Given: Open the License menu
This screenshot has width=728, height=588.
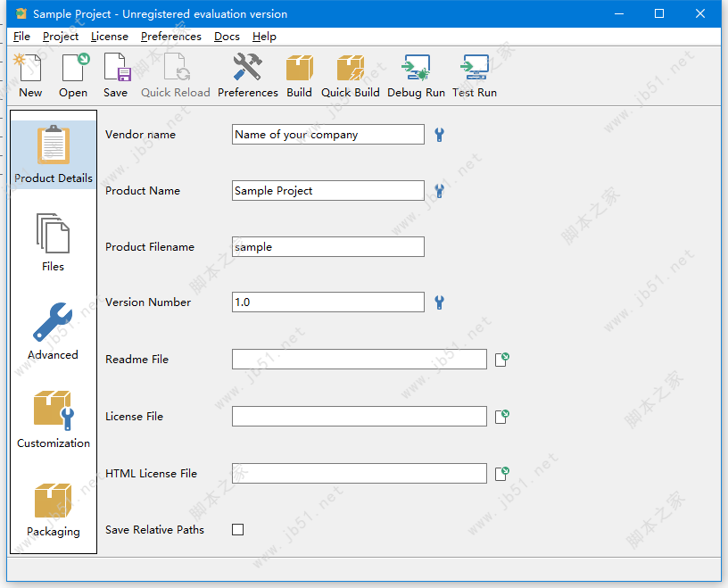Looking at the screenshot, I should click(x=110, y=37).
